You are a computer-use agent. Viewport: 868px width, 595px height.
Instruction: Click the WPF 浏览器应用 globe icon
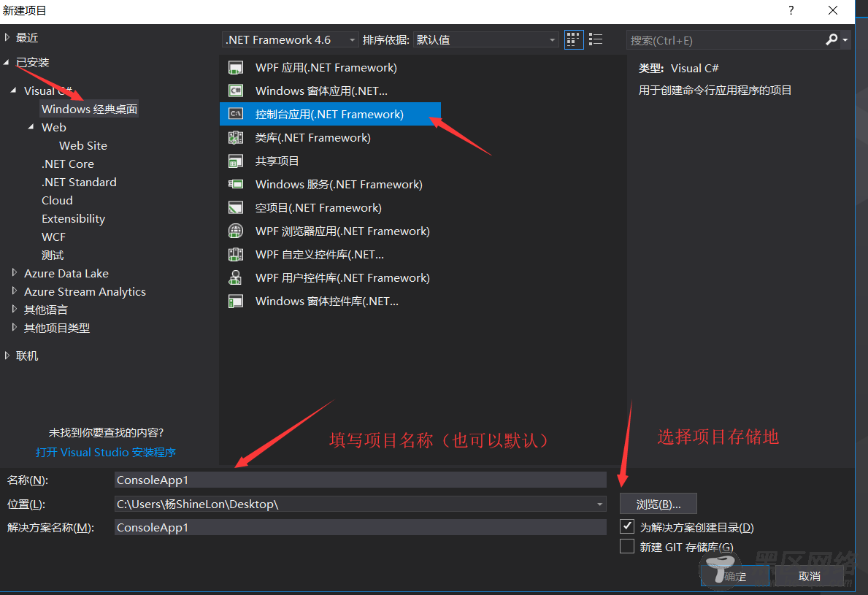click(236, 231)
